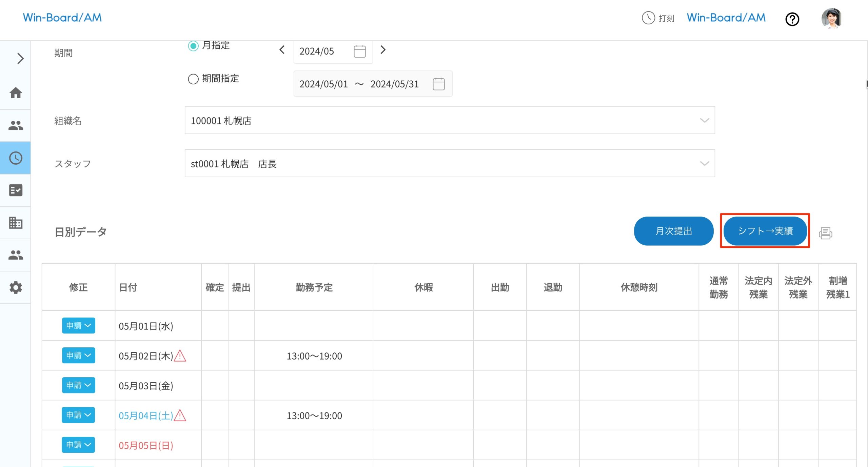Image resolution: width=868 pixels, height=467 pixels.
Task: Click the printer icon beside シフト→実績
Action: coord(825,233)
